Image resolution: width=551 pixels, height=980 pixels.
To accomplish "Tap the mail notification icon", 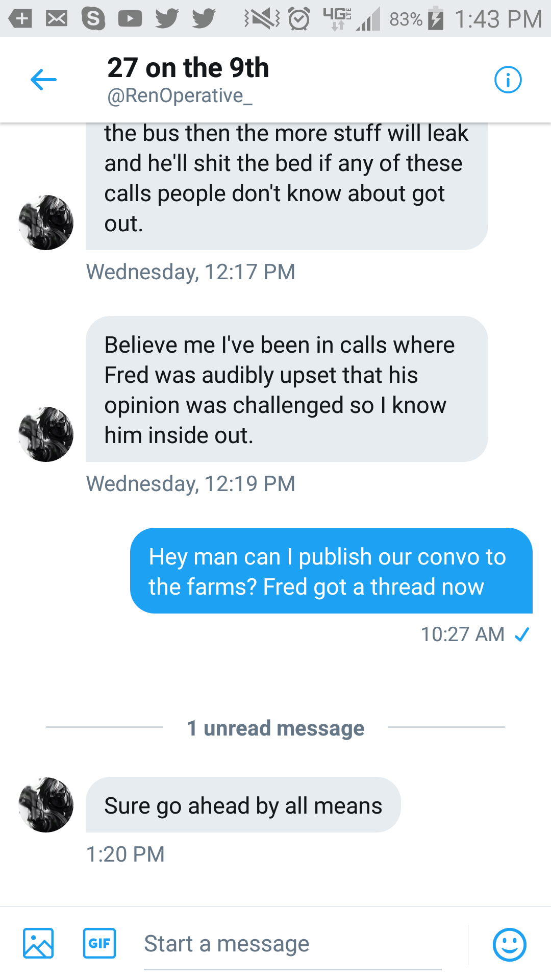I will tap(57, 19).
